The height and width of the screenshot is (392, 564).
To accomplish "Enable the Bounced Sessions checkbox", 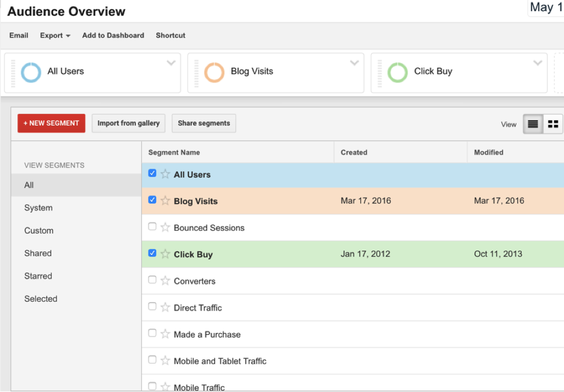I will coord(152,227).
